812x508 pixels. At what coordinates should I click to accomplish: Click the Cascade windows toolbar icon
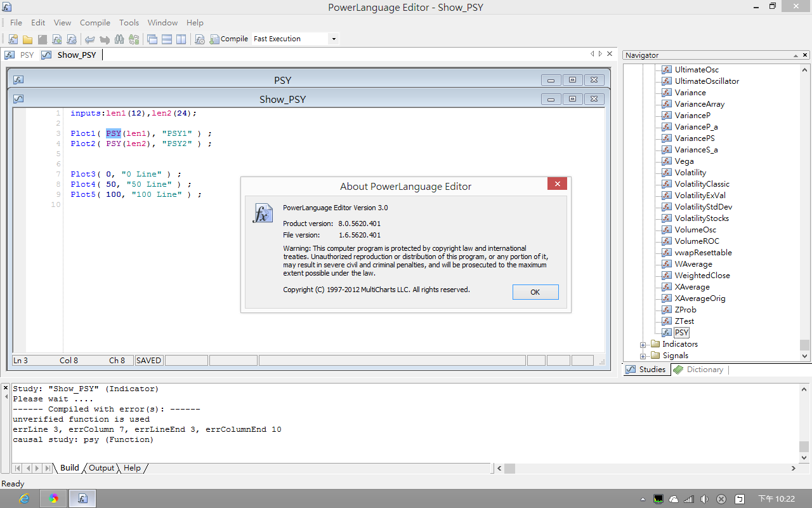pos(152,39)
